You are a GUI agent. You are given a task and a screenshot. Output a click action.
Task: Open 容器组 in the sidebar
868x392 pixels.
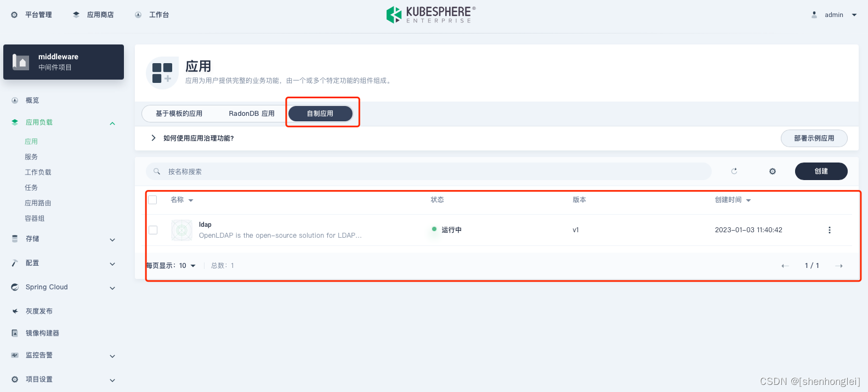[35, 219]
